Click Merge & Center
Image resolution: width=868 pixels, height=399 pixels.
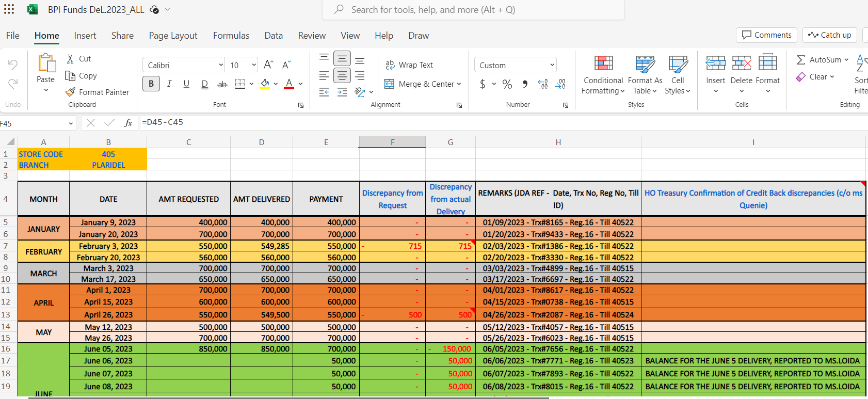[x=420, y=84]
